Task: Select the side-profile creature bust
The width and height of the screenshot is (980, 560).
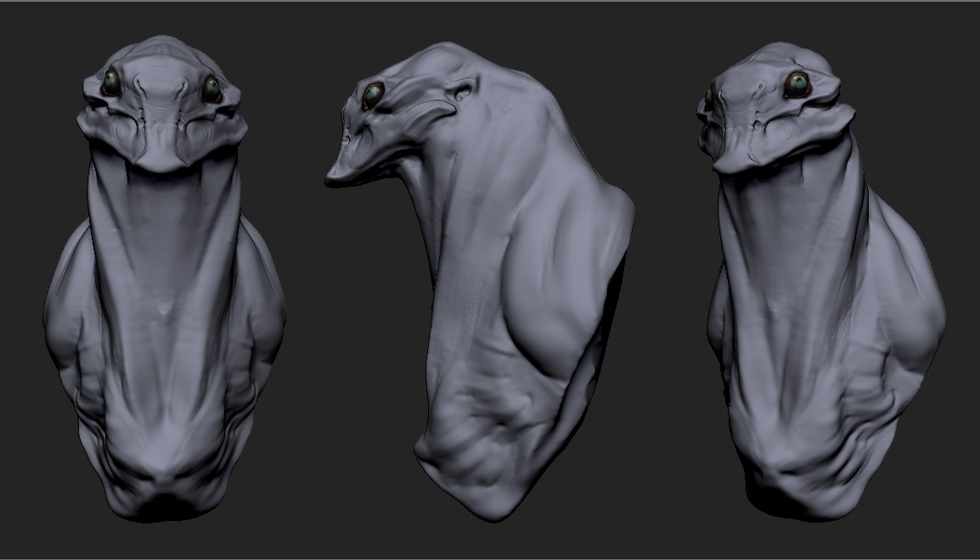Action: [480, 282]
